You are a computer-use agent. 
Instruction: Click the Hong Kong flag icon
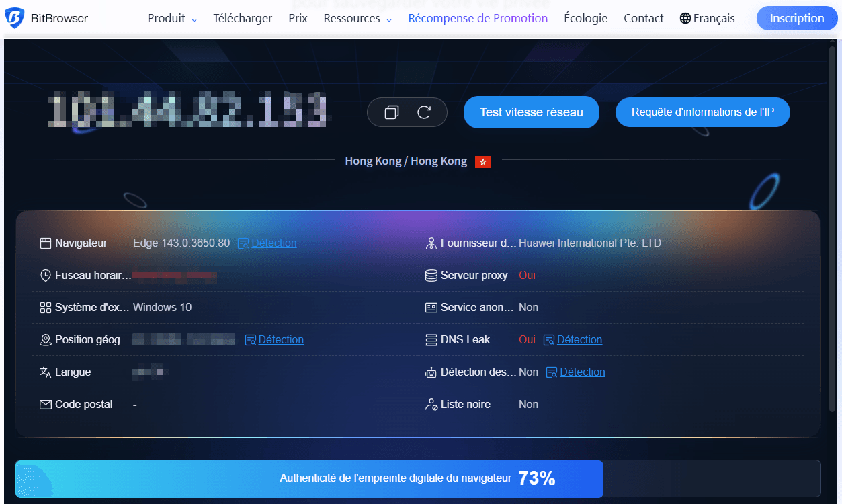pos(482,161)
